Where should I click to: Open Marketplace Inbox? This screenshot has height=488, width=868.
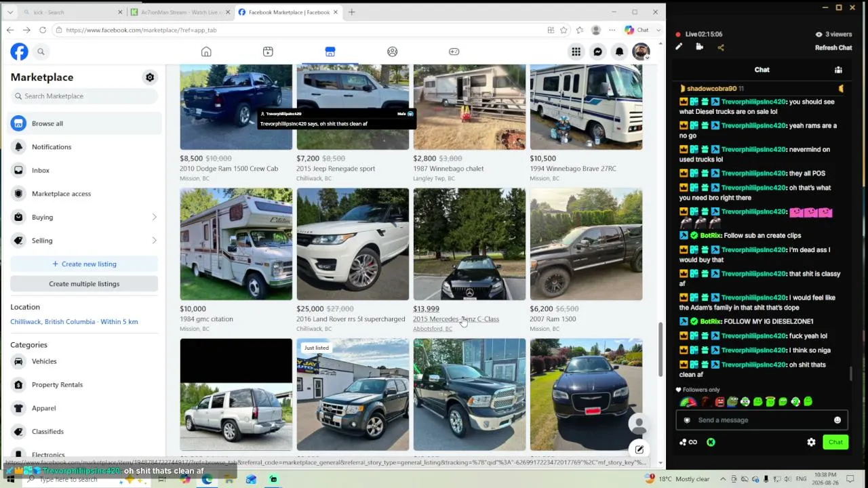pyautogui.click(x=84, y=170)
